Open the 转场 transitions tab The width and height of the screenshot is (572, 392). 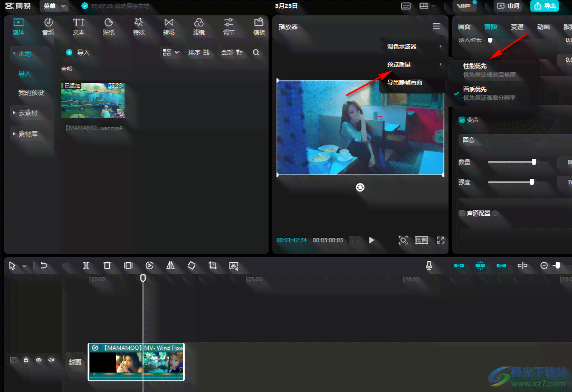pyautogui.click(x=169, y=27)
